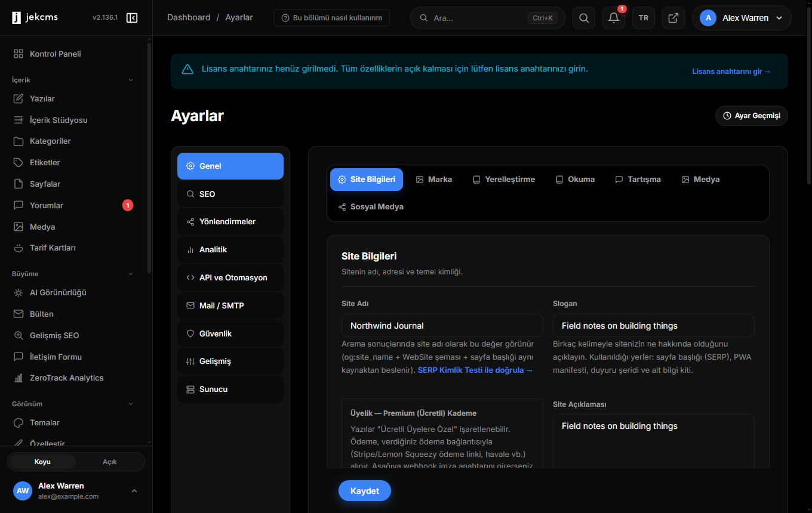This screenshot has width=812, height=513.
Task: Switch language via TR button
Action: [x=644, y=18]
